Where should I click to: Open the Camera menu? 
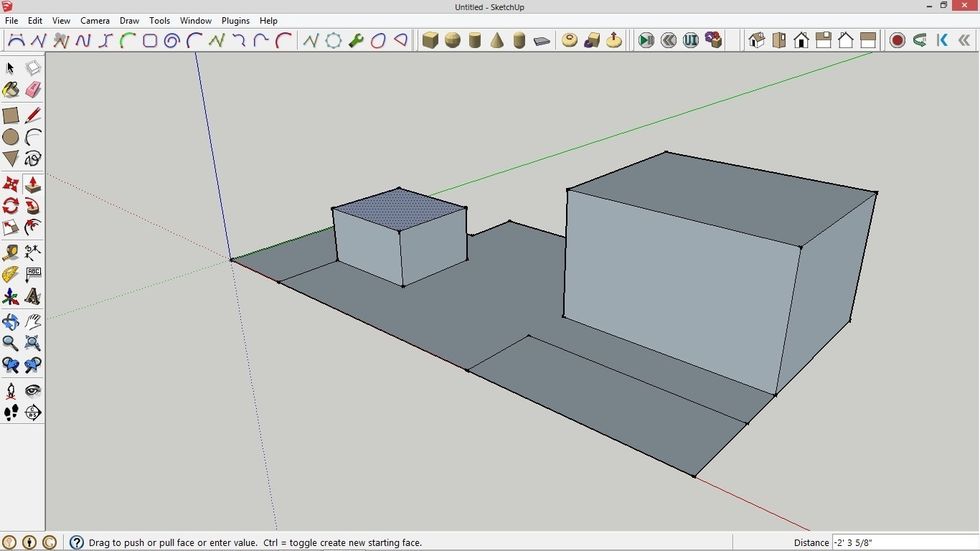pyautogui.click(x=95, y=20)
